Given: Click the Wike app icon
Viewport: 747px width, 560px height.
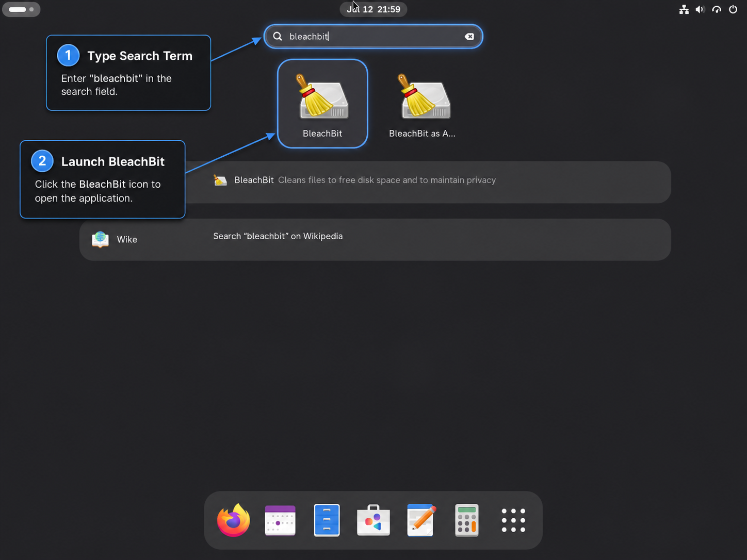Looking at the screenshot, I should pos(100,239).
